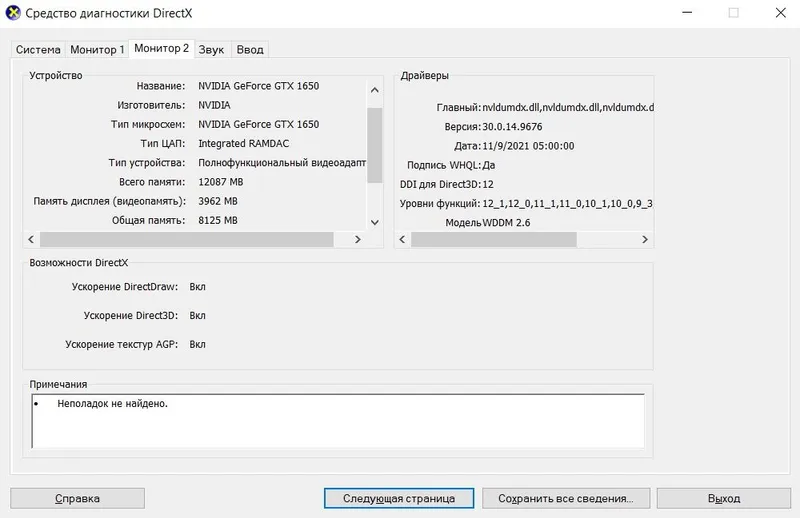Click the Следующая страница button
This screenshot has width=800, height=518.
pyautogui.click(x=399, y=499)
